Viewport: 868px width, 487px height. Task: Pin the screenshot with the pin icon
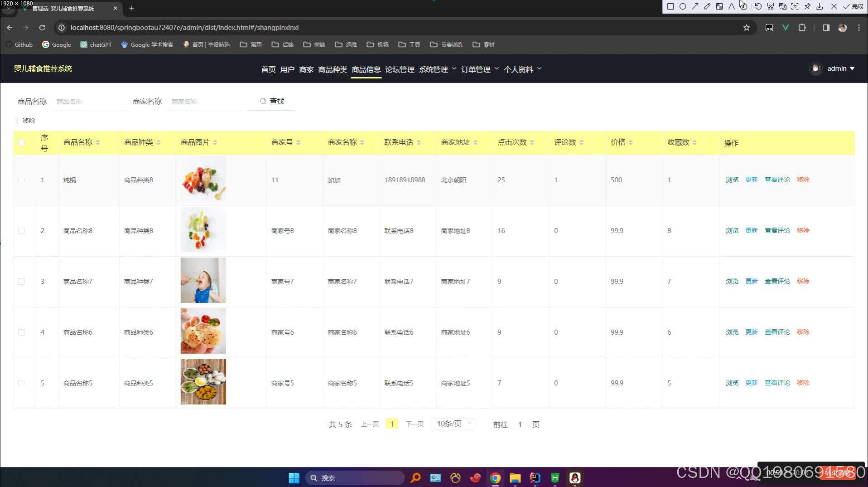[807, 6]
